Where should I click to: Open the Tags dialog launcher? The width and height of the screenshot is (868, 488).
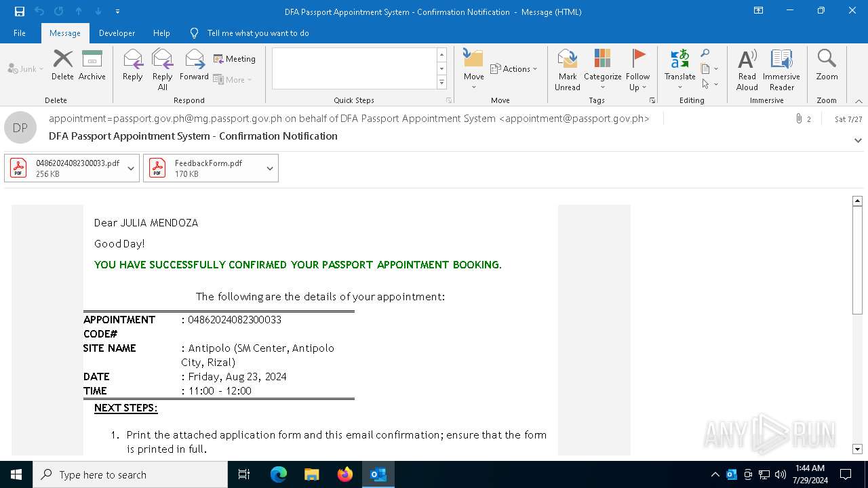[652, 100]
